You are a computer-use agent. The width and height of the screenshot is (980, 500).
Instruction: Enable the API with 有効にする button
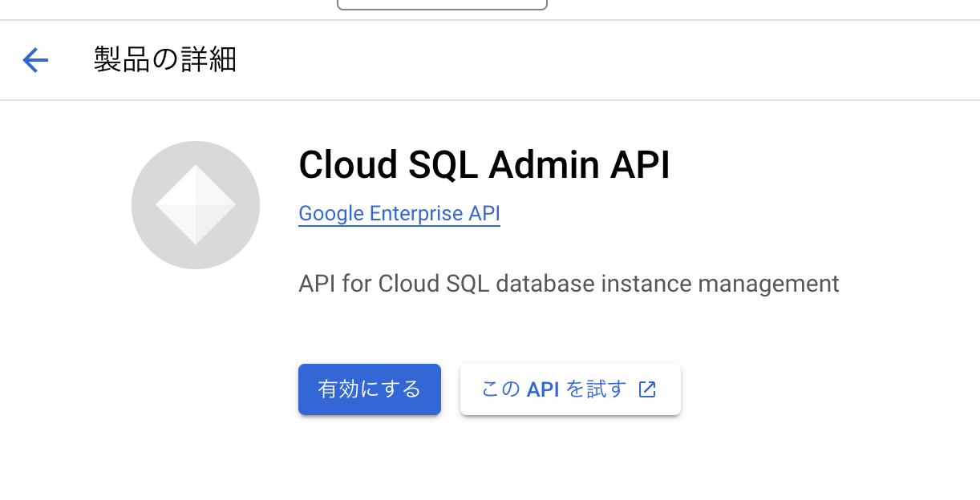[x=370, y=389]
